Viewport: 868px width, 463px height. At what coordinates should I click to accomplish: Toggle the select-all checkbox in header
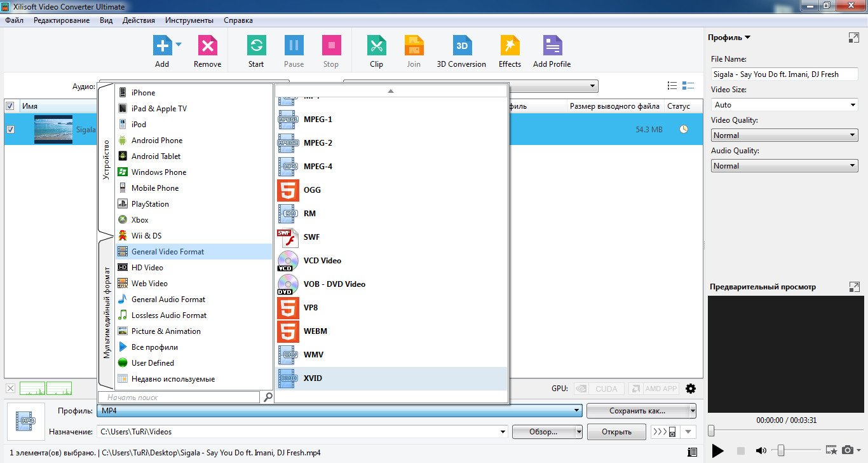(x=10, y=106)
